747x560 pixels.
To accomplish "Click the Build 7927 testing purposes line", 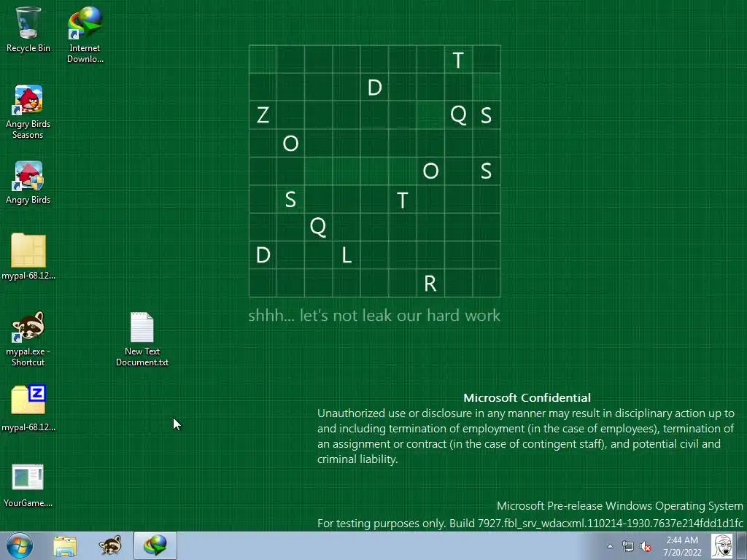I will [530, 524].
